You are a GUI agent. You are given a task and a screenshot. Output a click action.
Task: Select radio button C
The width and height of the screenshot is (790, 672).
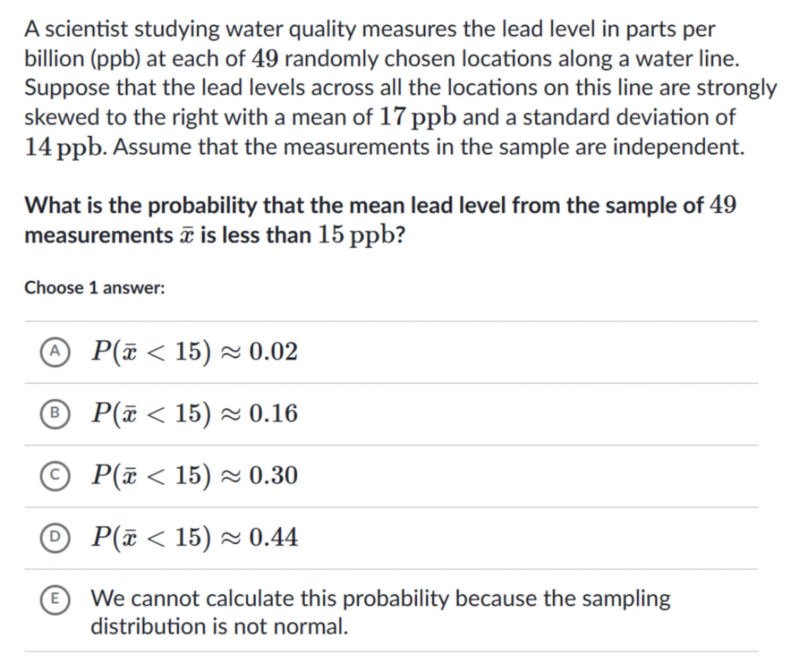[x=55, y=475]
